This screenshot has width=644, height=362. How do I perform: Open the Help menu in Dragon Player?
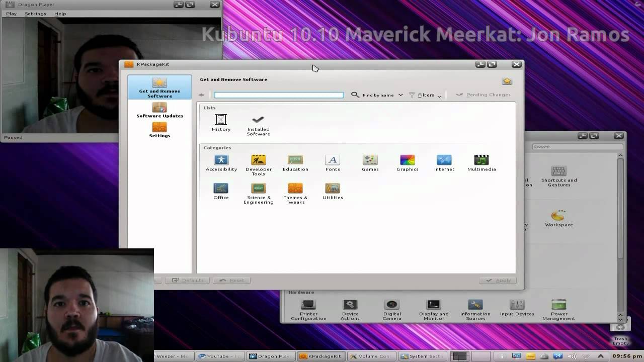pos(60,14)
